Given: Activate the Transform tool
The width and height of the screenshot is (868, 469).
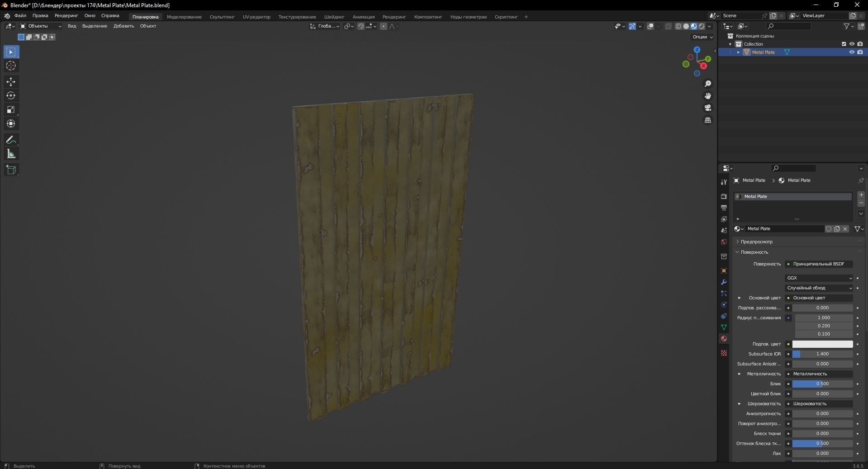Looking at the screenshot, I should click(x=11, y=123).
